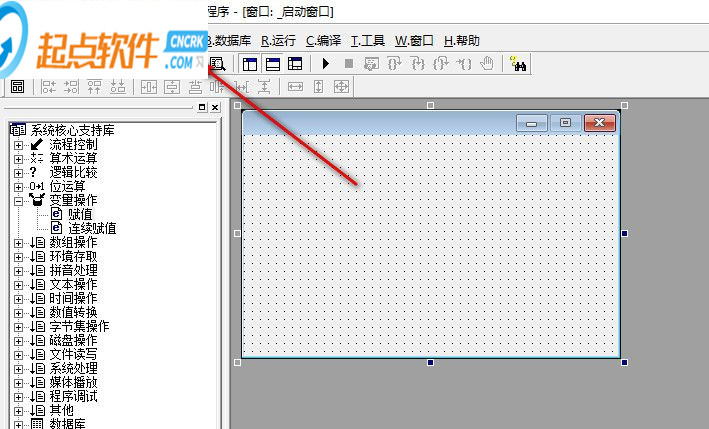Click the find/search magnifier toolbar icon

pos(217,64)
